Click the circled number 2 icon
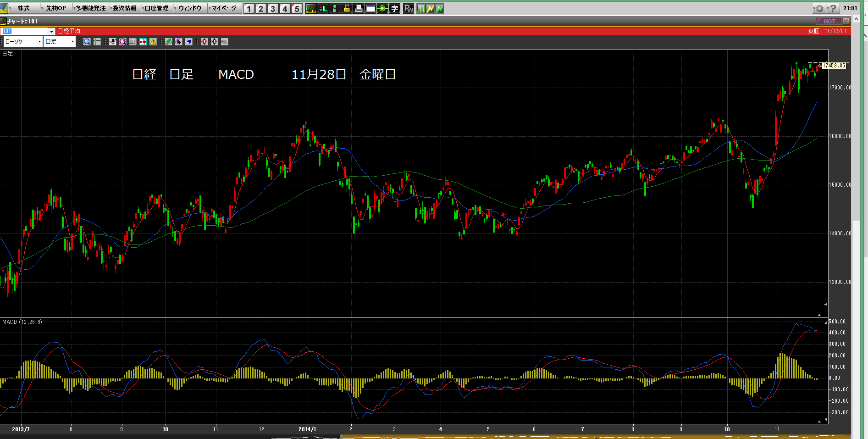 (123, 42)
